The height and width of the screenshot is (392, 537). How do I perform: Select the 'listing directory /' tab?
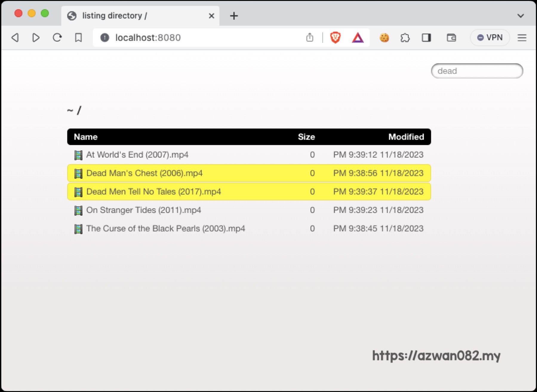(140, 16)
